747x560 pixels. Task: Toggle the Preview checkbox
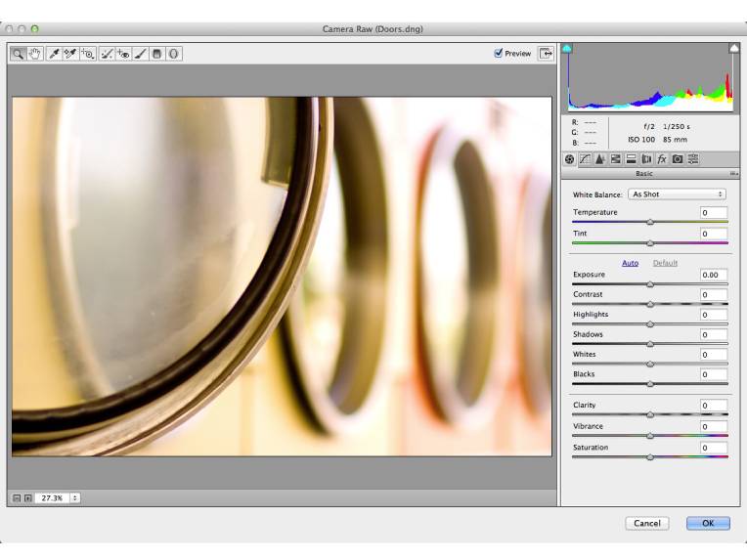499,54
